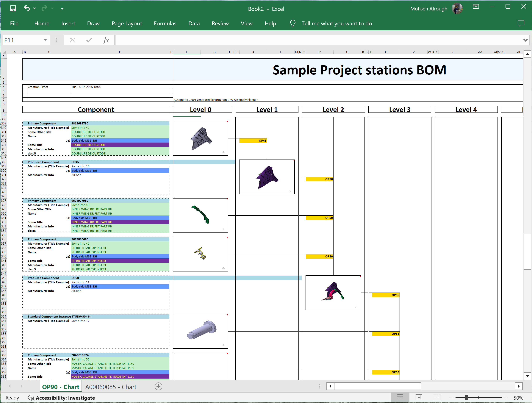Click the horizontal scrollbar right arrow
Image resolution: width=532 pixels, height=403 pixels.
(x=519, y=386)
